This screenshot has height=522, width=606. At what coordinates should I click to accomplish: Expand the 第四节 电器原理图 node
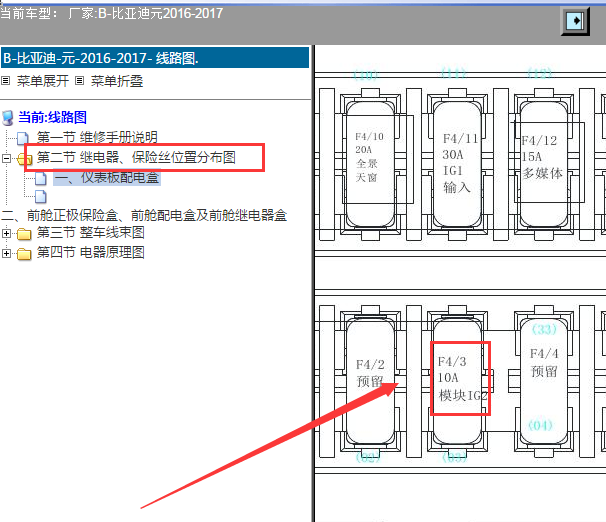tap(6, 253)
